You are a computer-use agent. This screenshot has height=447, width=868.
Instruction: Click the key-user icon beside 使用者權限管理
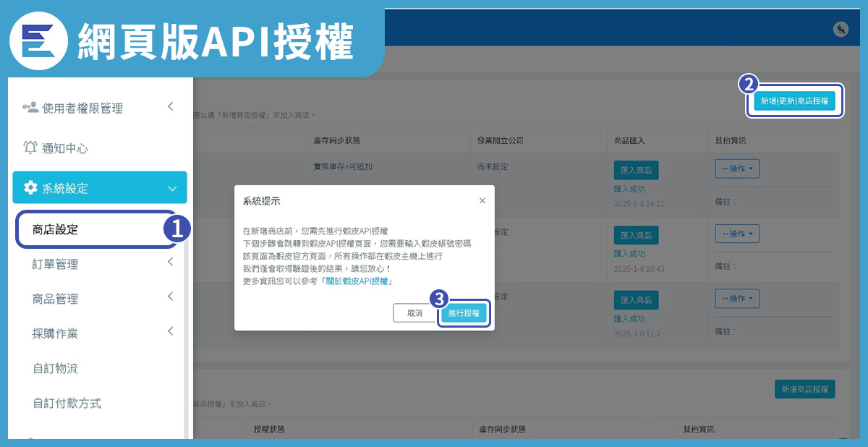[x=30, y=108]
